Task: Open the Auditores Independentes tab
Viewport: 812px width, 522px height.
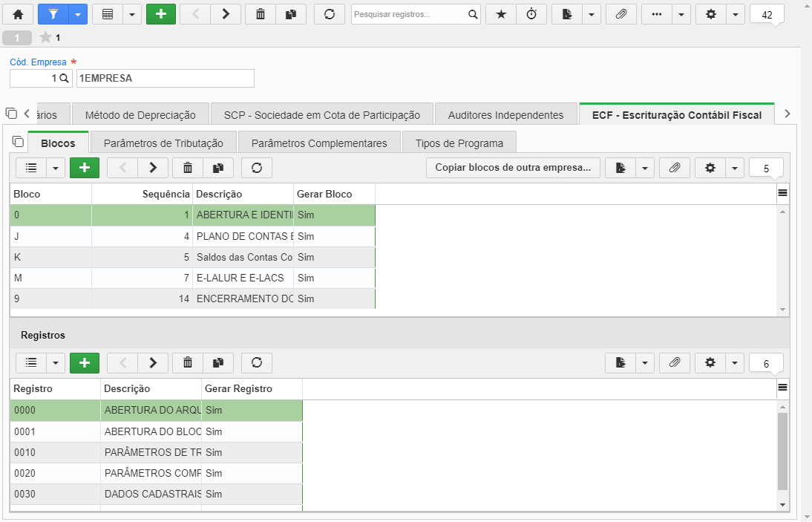Action: point(506,115)
